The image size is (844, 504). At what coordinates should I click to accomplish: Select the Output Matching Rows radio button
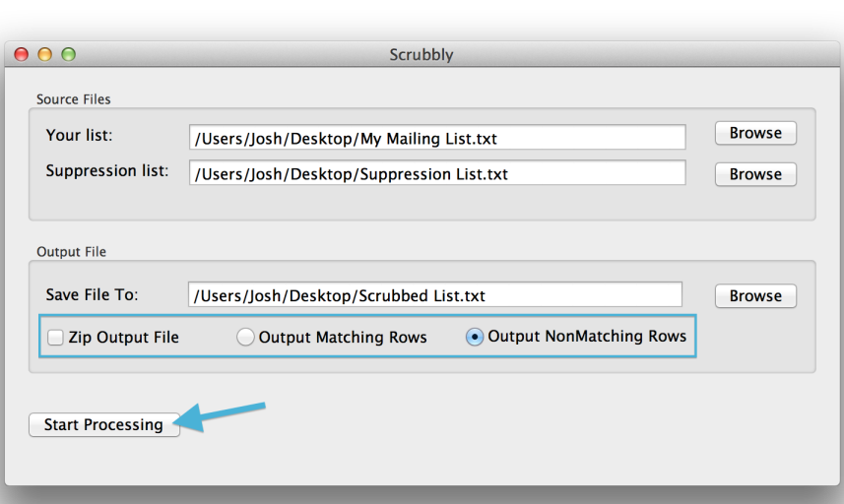point(245,338)
